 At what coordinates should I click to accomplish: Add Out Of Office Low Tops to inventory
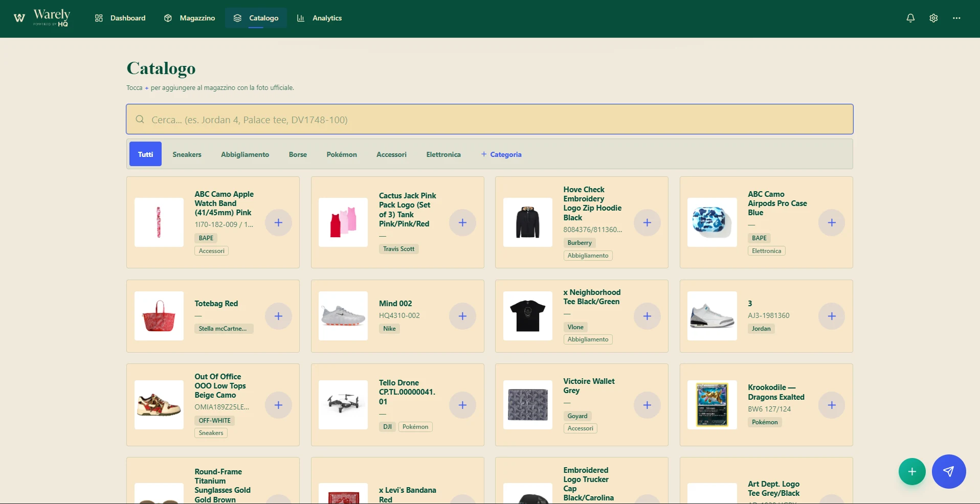click(x=278, y=405)
